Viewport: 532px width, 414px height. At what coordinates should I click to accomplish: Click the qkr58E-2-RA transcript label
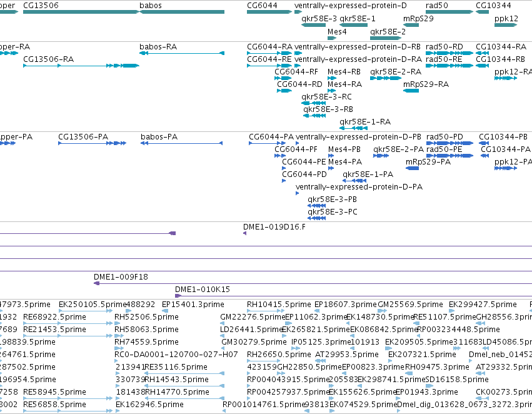[x=396, y=72]
